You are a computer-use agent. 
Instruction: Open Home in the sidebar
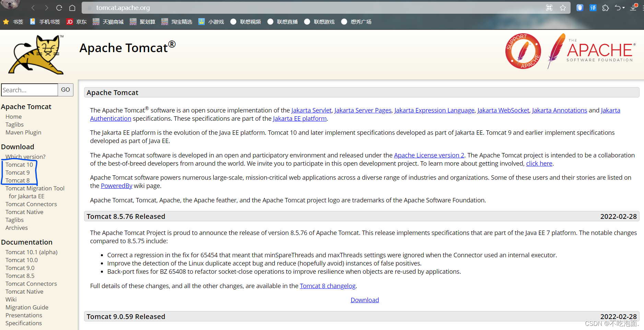13,117
